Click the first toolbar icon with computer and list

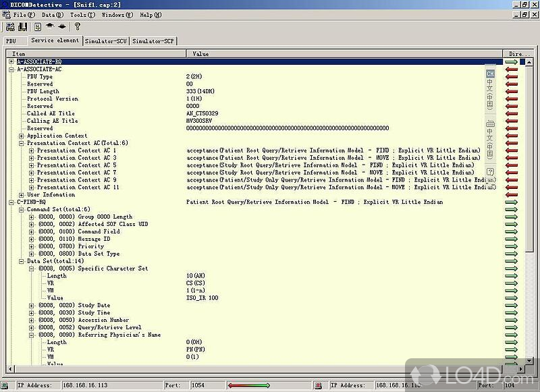point(11,27)
